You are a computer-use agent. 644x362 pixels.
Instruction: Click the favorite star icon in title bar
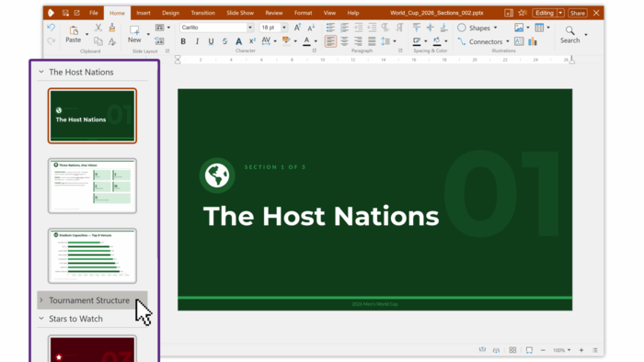[522, 13]
